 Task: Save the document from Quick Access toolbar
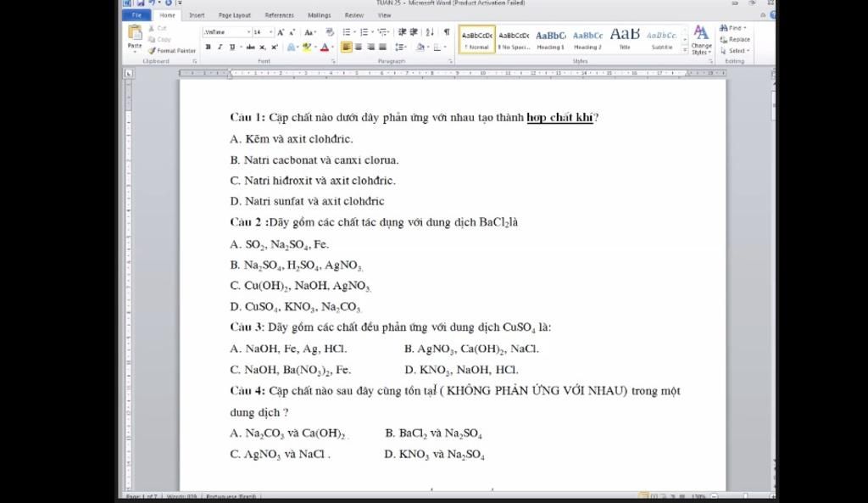[x=141, y=3]
